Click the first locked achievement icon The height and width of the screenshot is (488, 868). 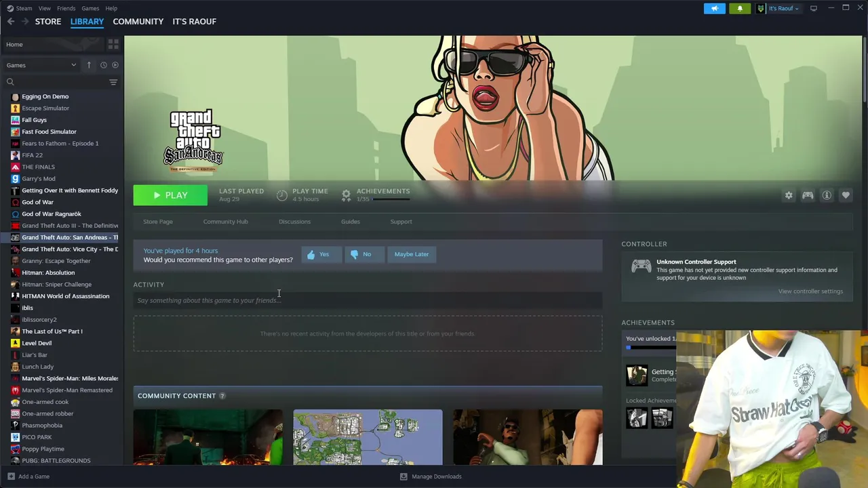637,418
